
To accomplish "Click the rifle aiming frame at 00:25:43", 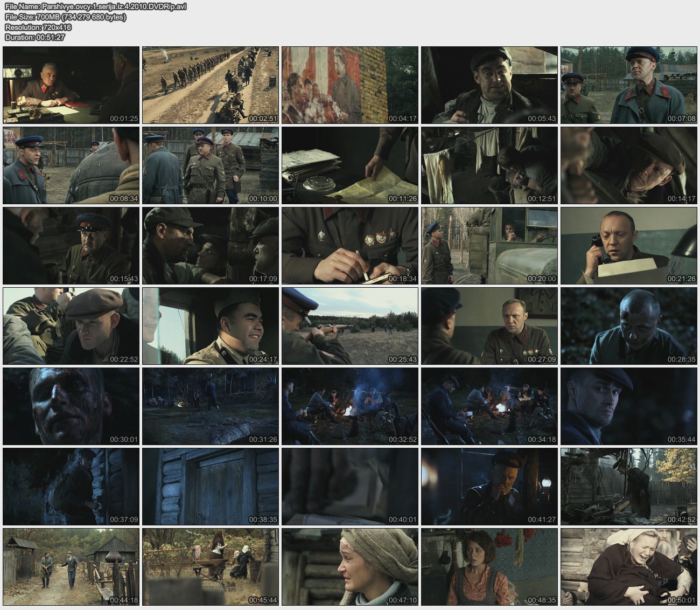I will coord(350,326).
